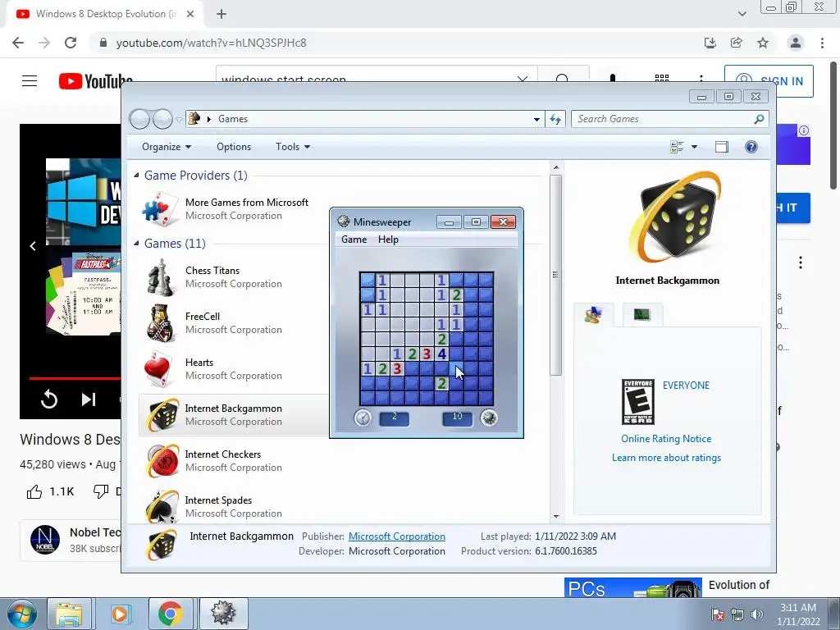
Task: Click the Microsoft Corporation publisher link
Action: (397, 536)
